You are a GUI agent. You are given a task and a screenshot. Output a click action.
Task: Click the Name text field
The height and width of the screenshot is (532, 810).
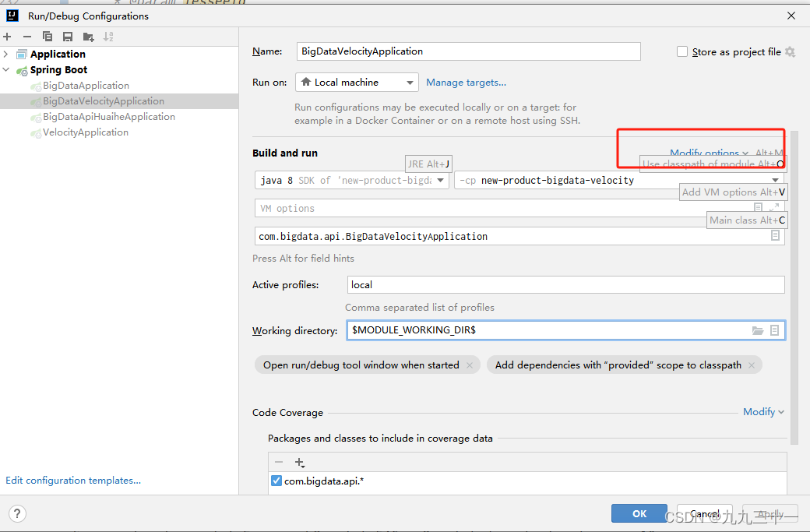[469, 51]
